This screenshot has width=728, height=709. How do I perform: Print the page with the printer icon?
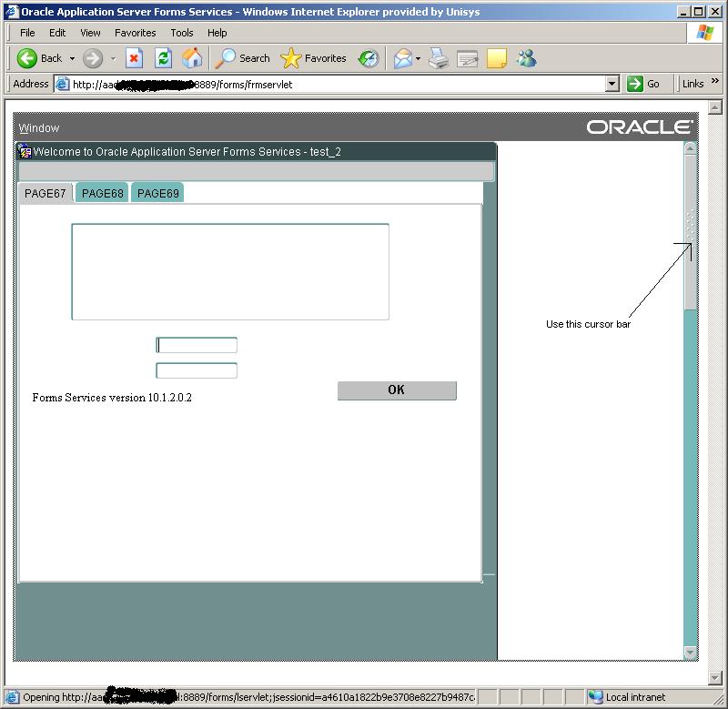click(x=439, y=58)
